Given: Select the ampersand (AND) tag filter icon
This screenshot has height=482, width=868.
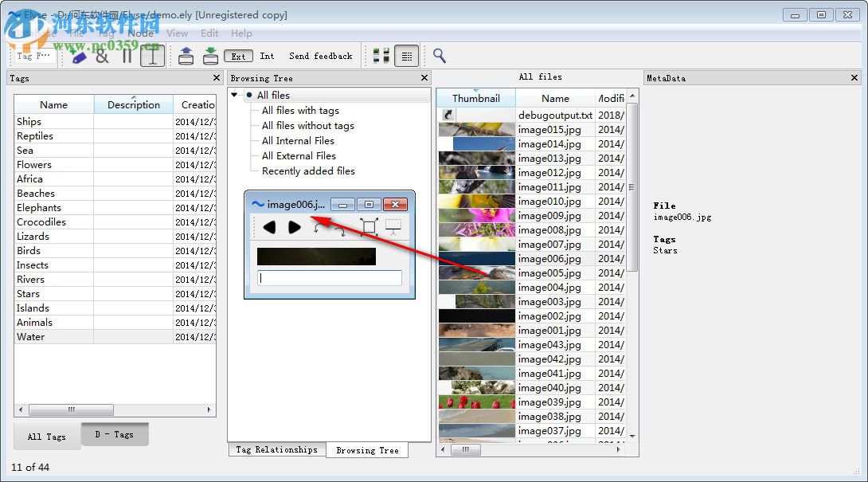Looking at the screenshot, I should [x=102, y=56].
